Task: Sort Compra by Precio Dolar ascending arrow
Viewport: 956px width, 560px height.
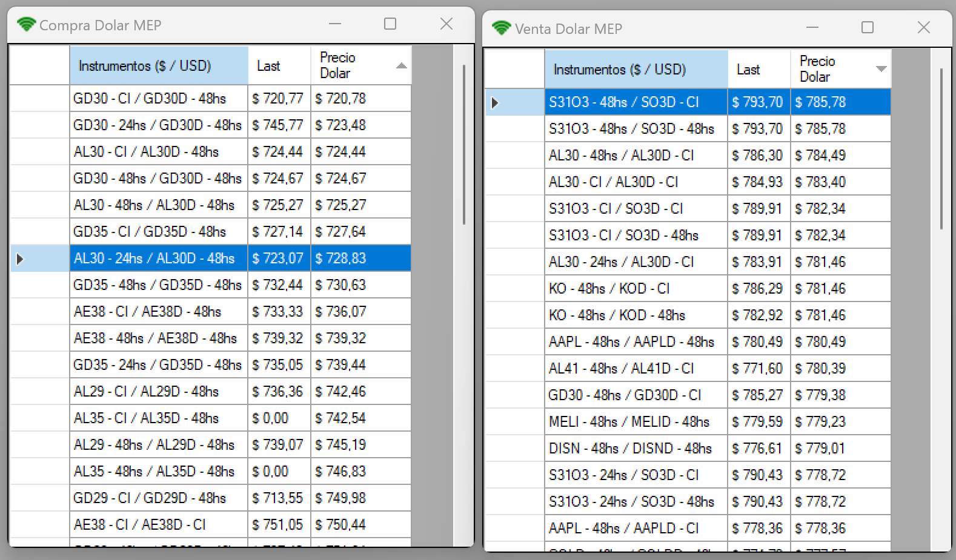Action: pyautogui.click(x=401, y=65)
